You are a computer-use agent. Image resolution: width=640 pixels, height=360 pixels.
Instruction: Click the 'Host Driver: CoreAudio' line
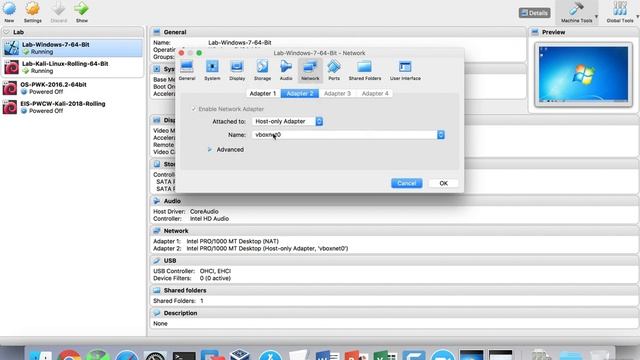[x=186, y=211]
